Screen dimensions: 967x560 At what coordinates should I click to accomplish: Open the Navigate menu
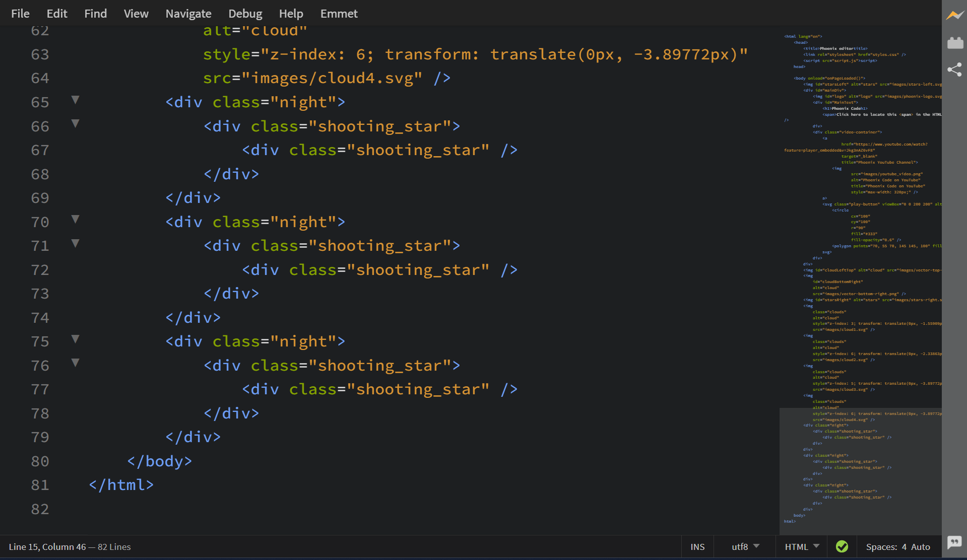188,14
